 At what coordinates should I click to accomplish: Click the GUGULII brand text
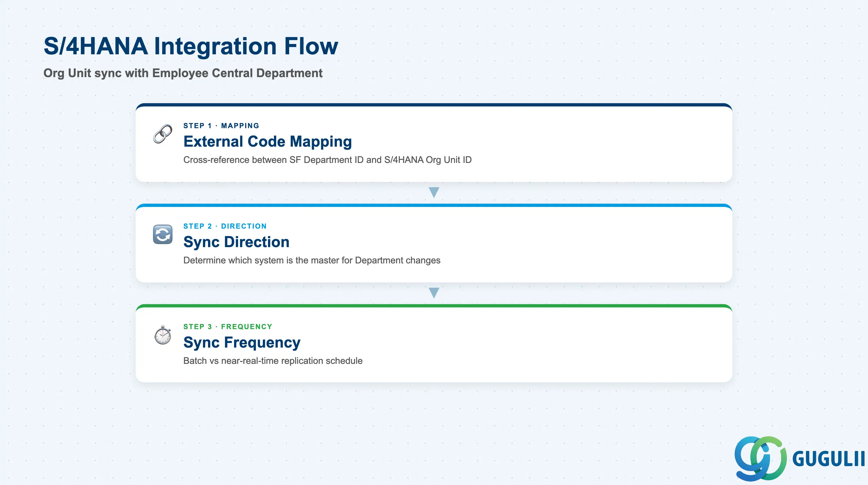click(x=829, y=459)
